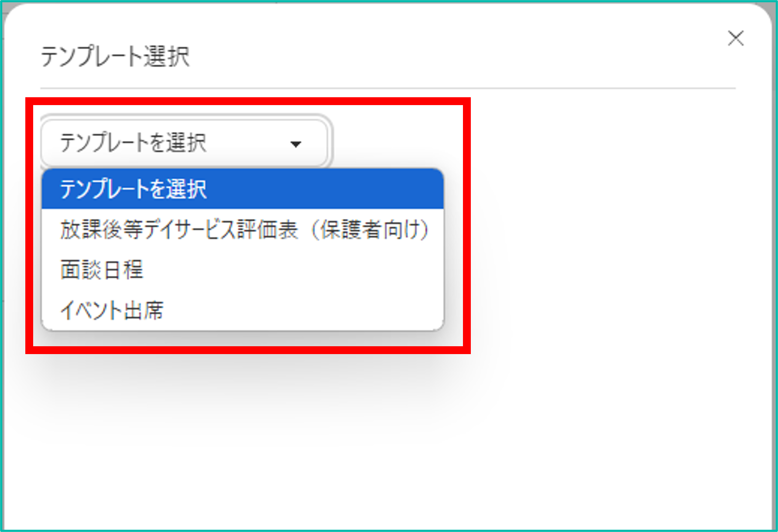Screen dimensions: 778x532
Task: Collapse the template list via caret icon
Action: point(296,144)
